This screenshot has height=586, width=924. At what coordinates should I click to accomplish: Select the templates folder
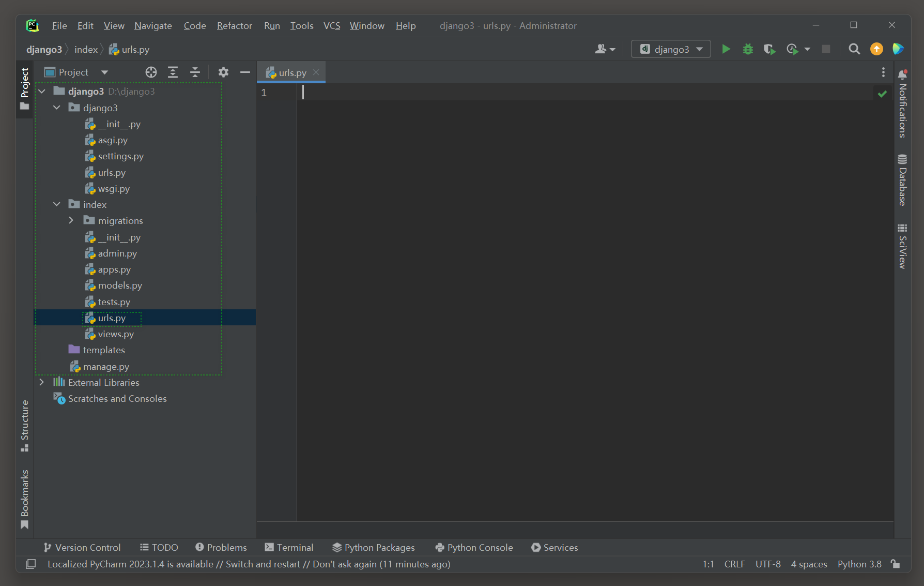point(104,350)
